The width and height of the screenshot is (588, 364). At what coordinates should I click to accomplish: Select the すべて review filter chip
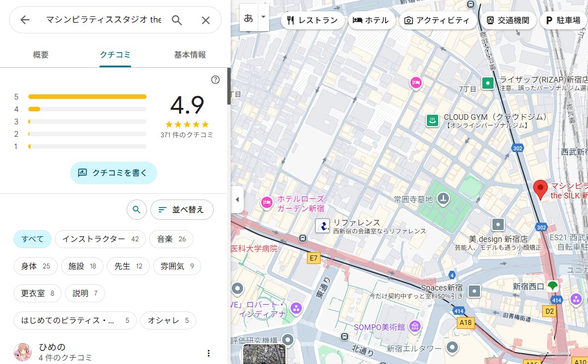(x=33, y=239)
